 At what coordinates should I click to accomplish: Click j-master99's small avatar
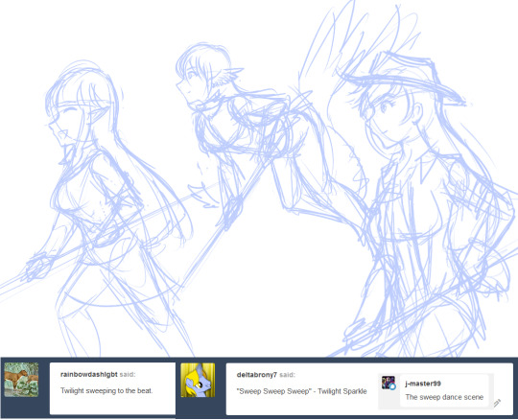tap(388, 383)
